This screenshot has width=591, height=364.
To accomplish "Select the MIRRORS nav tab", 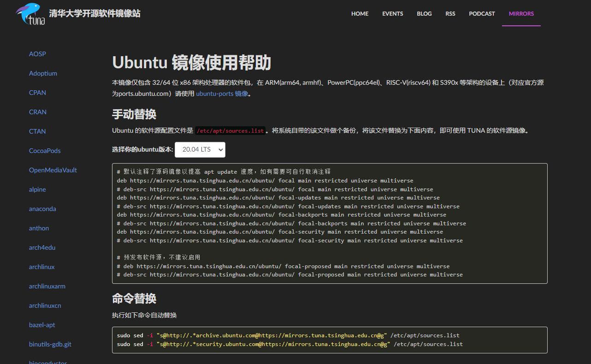I will [x=521, y=14].
